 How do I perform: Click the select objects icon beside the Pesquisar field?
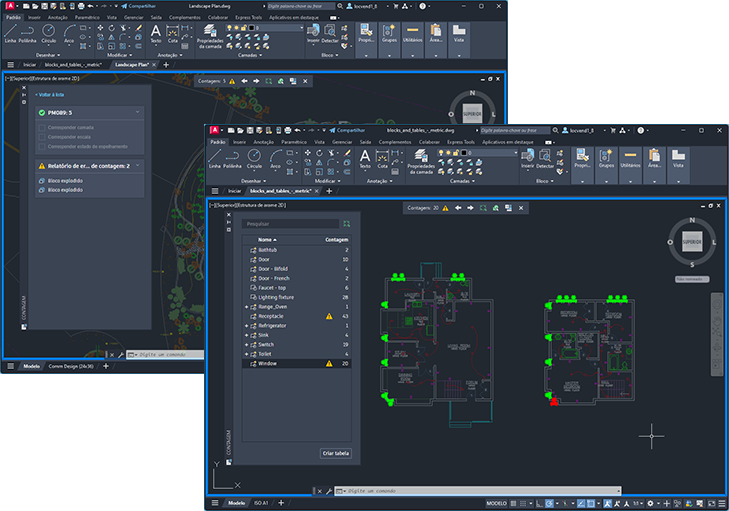pos(346,224)
